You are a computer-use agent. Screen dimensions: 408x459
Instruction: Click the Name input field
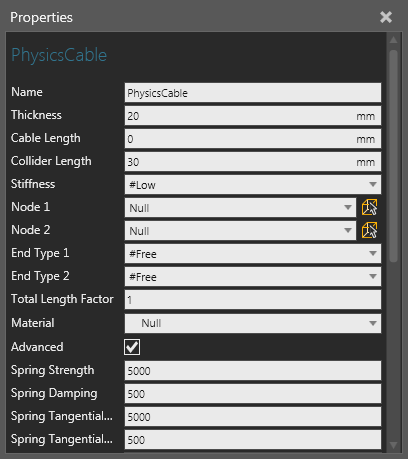pos(253,92)
